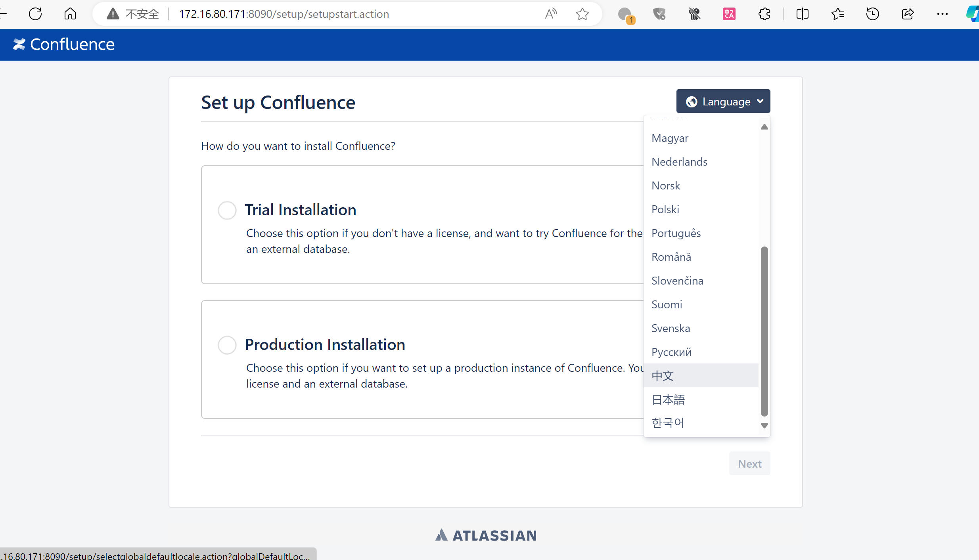Image resolution: width=979 pixels, height=560 pixels.
Task: Click the language list scroll-down arrow
Action: [x=764, y=426]
